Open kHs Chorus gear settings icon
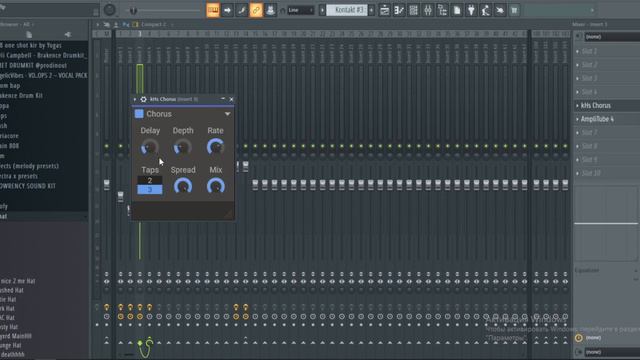This screenshot has width=640, height=360. point(143,99)
